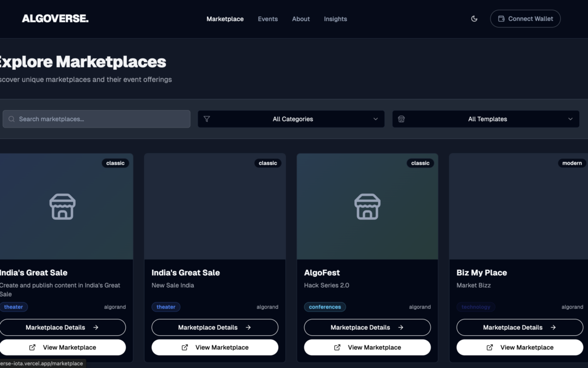Expand the All Categories dropdown
Image resolution: width=588 pixels, height=368 pixels.
click(x=291, y=119)
